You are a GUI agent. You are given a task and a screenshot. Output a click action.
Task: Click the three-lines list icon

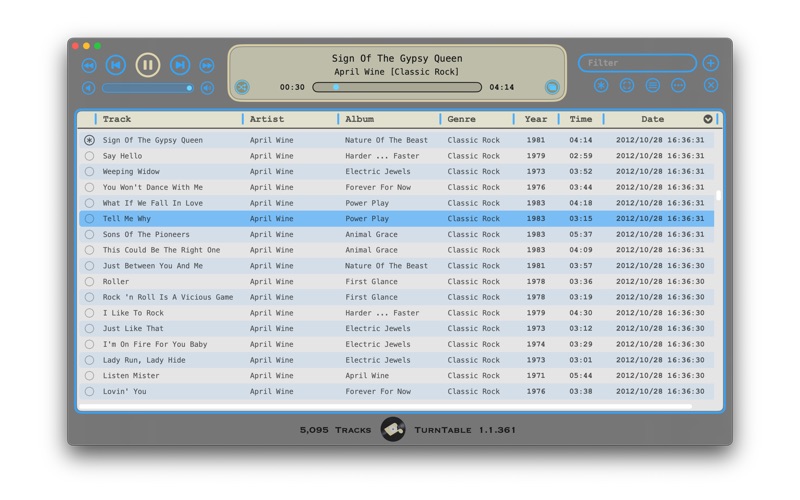(653, 85)
